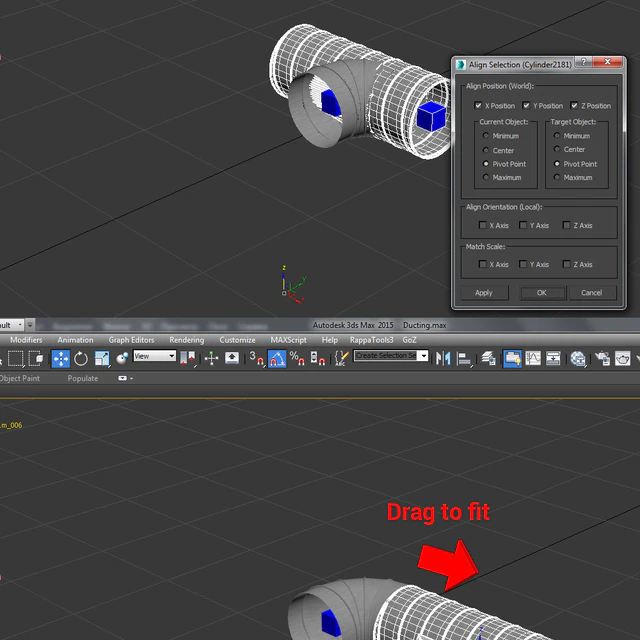
Task: Activate the Select and Uniform Scale tool
Action: point(102,359)
